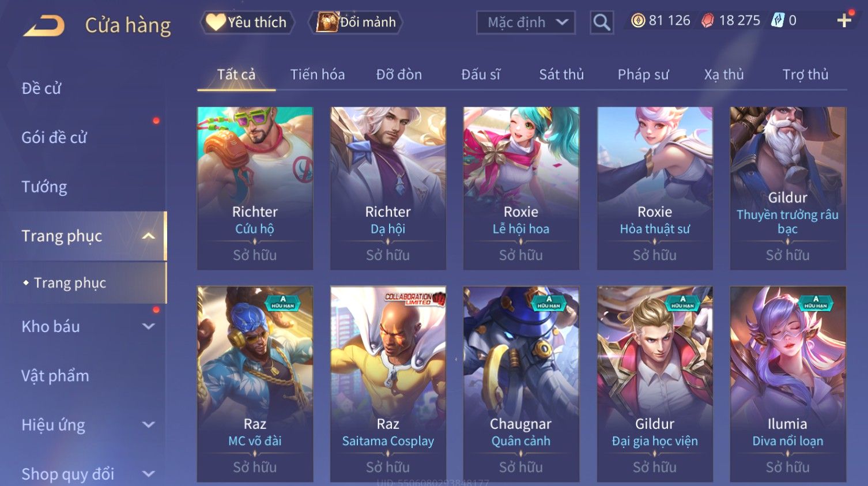
Task: Go back using the golden arrow icon
Action: (44, 25)
